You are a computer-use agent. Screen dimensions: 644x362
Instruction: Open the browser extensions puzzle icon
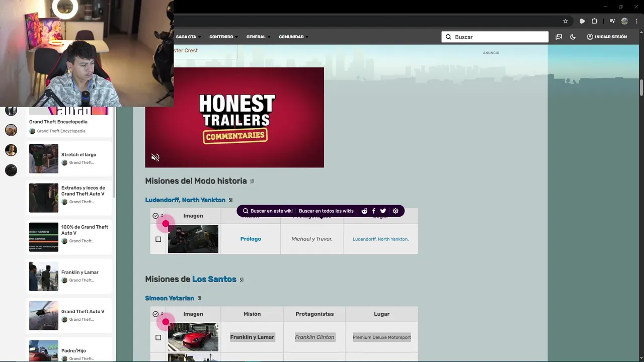(x=595, y=21)
